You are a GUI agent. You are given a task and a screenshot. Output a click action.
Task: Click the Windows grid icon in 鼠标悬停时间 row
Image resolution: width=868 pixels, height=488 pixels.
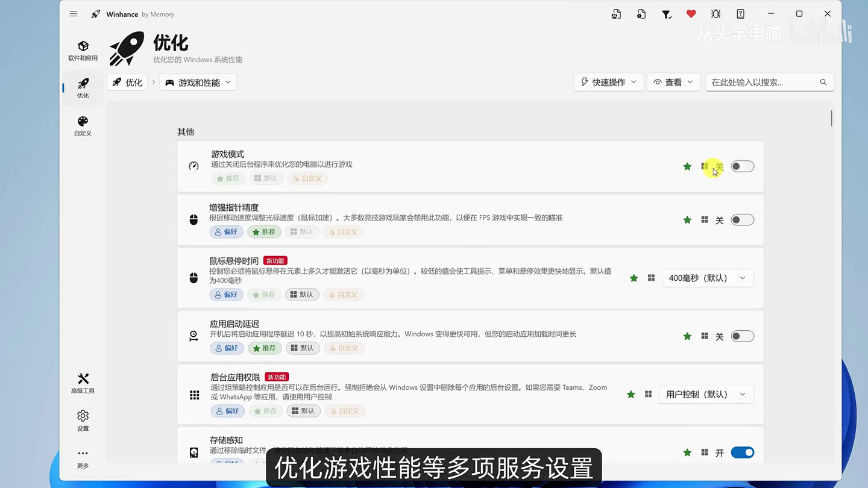[x=651, y=278]
